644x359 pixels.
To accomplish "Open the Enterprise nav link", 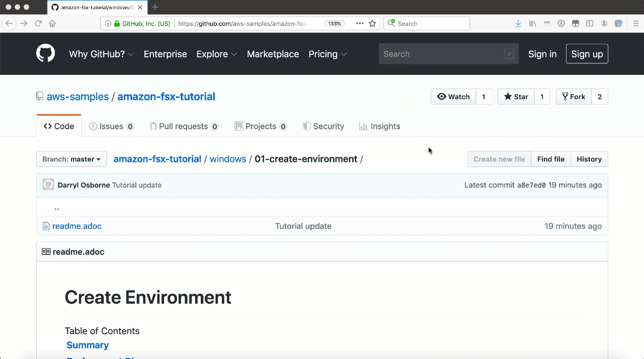I will (166, 54).
